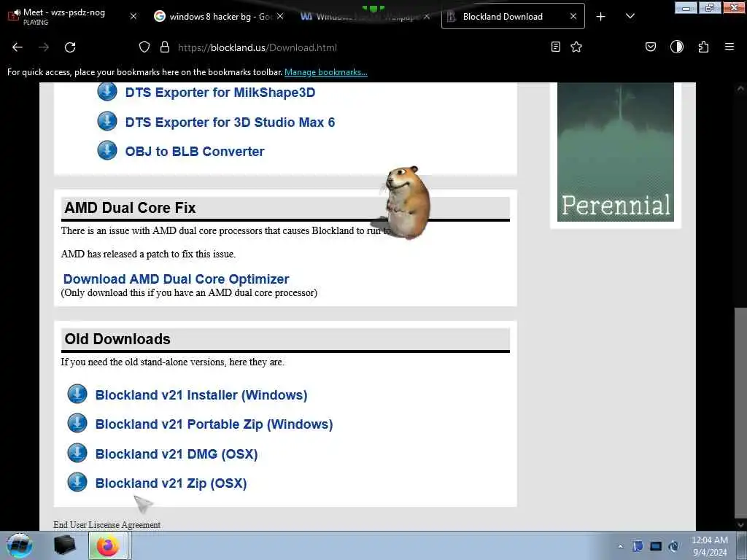Click the monitor icon in the system tray
The width and height of the screenshot is (747, 560).
coord(656,546)
